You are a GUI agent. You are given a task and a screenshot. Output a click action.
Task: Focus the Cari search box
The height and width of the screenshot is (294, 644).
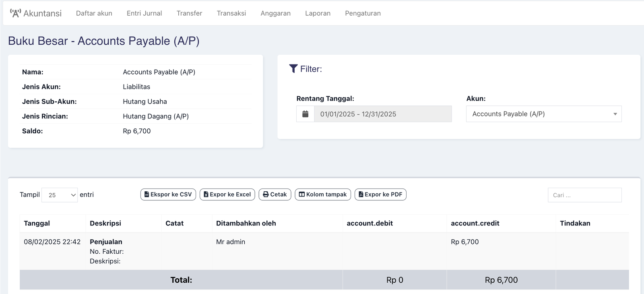584,195
